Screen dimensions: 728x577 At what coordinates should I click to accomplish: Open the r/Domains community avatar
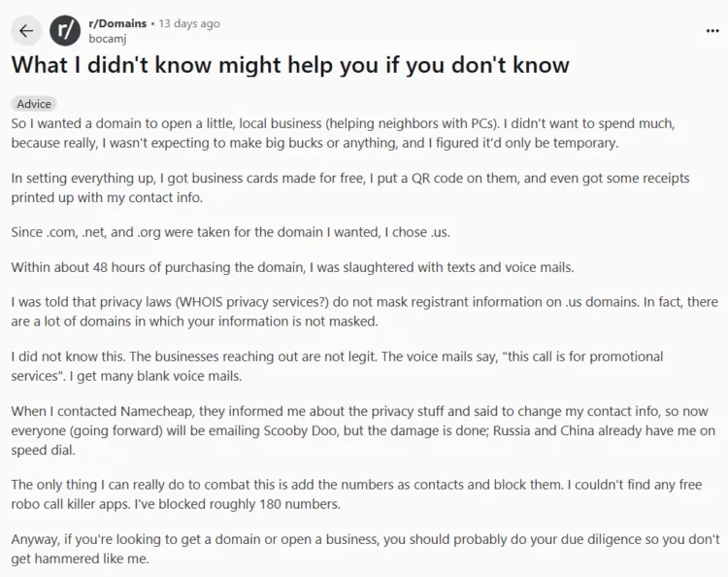tap(65, 31)
